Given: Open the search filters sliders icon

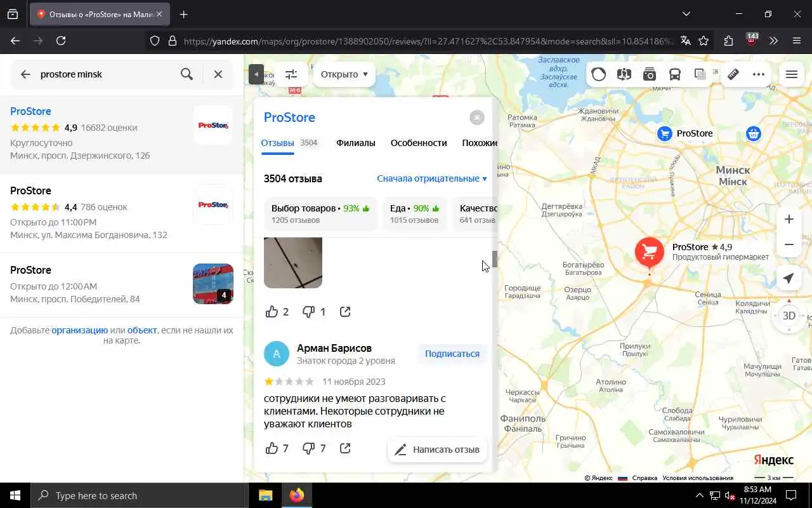Looking at the screenshot, I should click(291, 74).
